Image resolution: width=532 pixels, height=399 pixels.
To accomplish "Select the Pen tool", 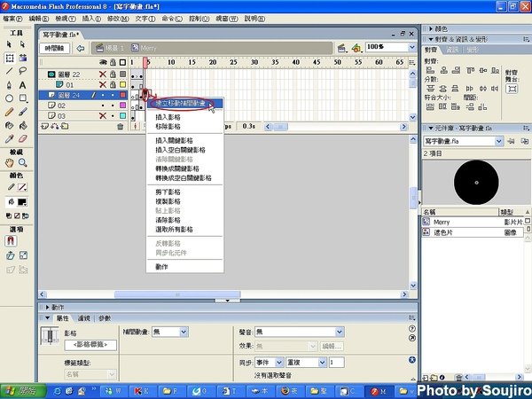I will click(x=9, y=85).
